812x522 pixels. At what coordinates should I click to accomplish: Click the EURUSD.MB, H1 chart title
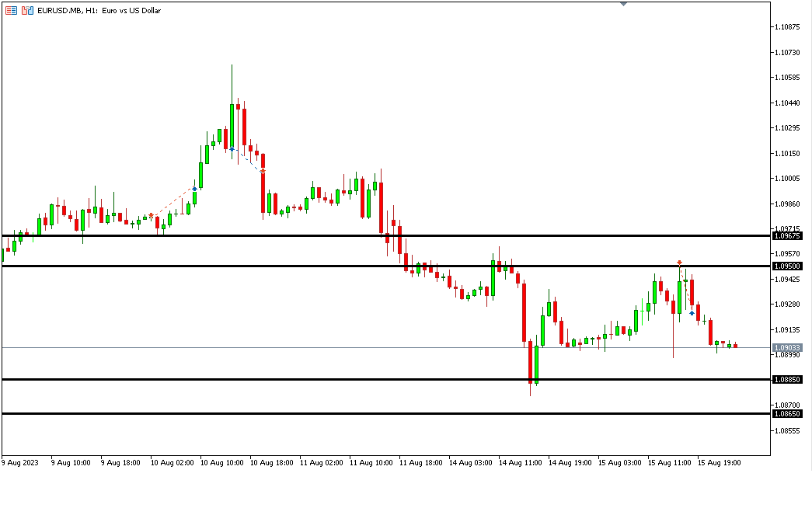click(x=99, y=10)
